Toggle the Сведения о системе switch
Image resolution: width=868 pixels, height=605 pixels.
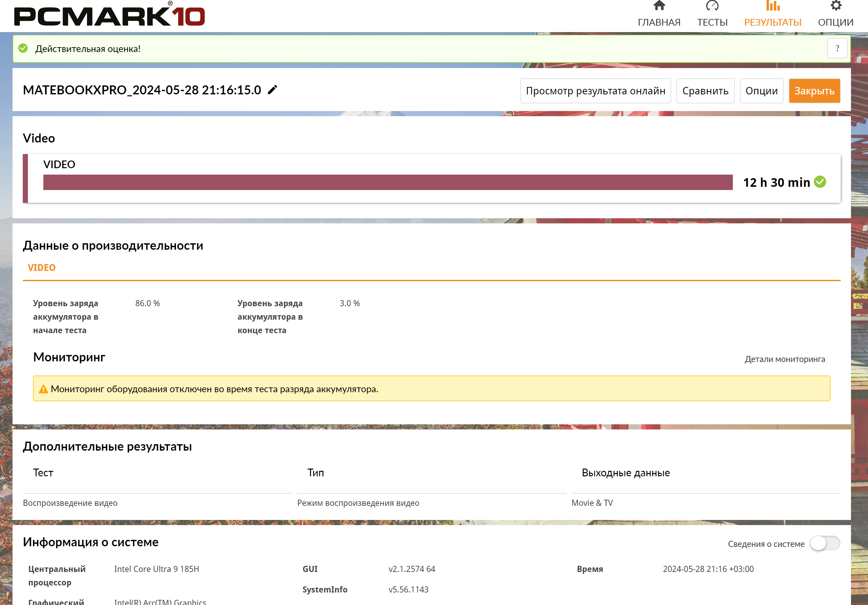pos(825,543)
